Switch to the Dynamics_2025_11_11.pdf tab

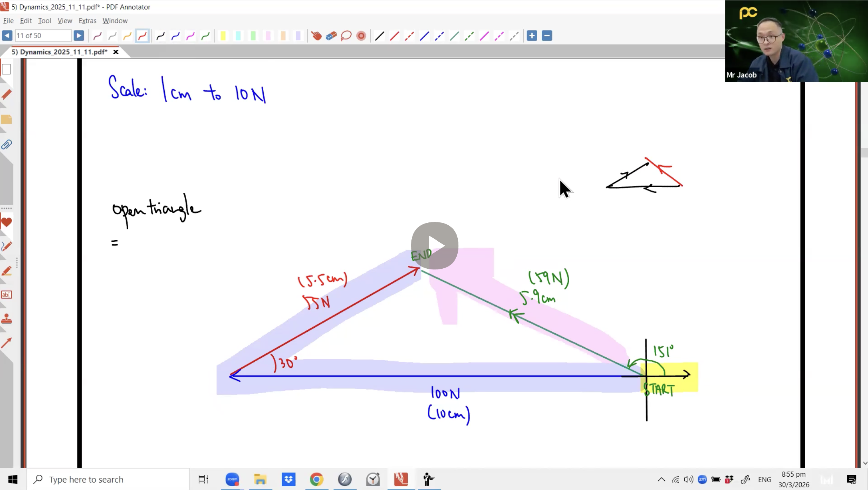click(x=59, y=52)
